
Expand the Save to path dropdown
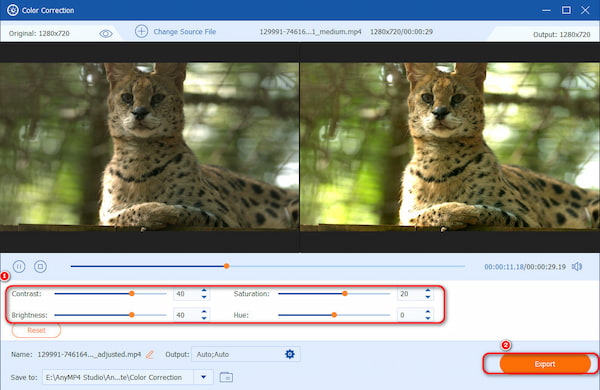[x=204, y=377]
